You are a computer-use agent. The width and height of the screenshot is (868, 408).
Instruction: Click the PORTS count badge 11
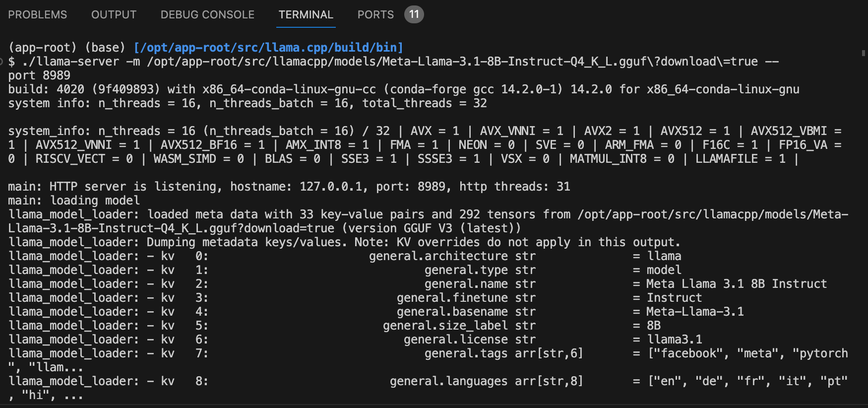414,14
